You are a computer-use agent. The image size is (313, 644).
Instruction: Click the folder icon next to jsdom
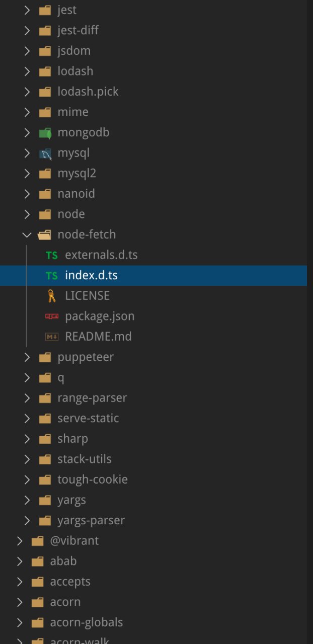tap(45, 51)
